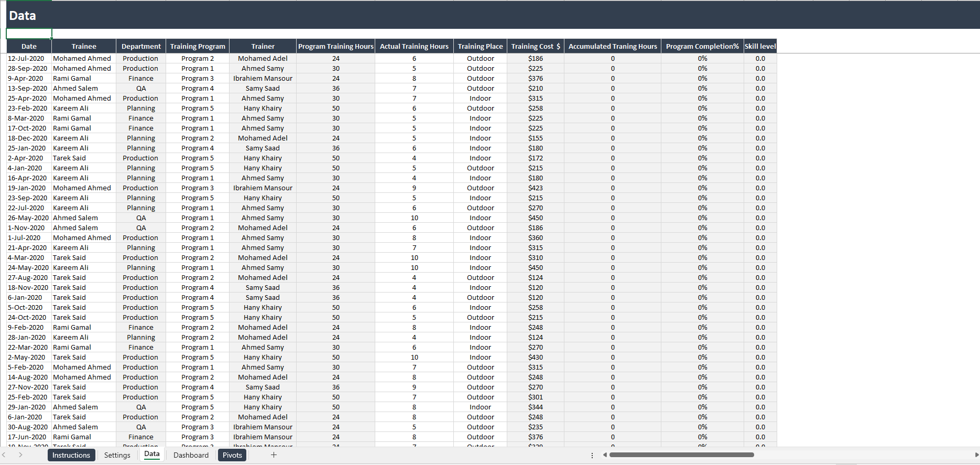Click the Training Place column header

[x=480, y=46]
